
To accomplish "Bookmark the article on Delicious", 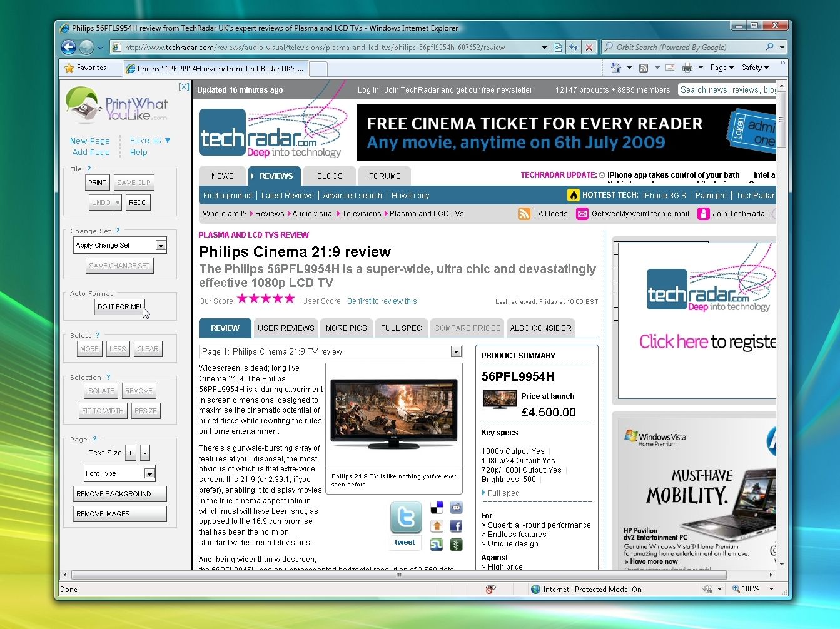I will pos(437,507).
